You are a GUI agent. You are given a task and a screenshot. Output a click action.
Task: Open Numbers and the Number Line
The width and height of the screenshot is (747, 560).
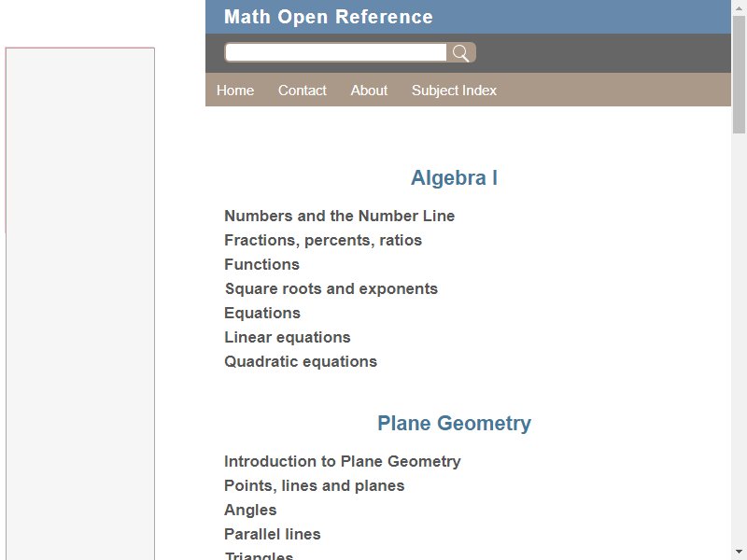[339, 216]
